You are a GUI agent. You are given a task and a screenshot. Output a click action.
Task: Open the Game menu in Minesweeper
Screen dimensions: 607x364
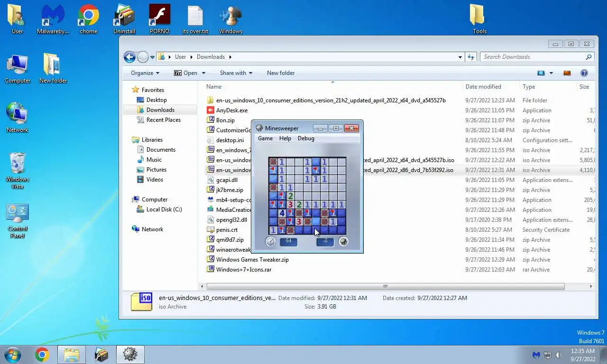click(265, 138)
